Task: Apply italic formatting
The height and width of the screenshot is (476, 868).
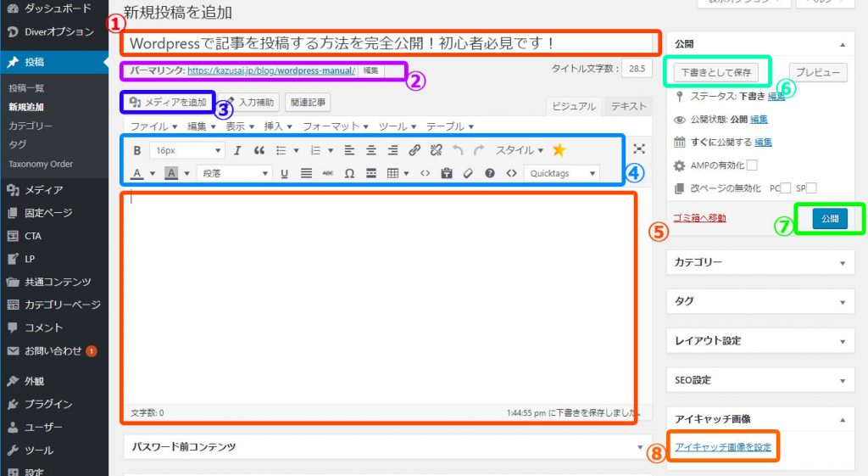Action: point(237,150)
